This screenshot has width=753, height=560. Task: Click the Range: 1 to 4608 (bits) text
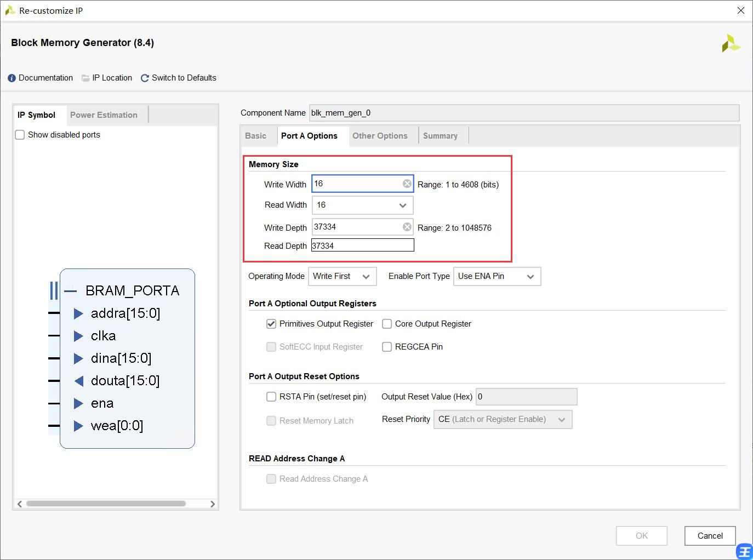(458, 185)
